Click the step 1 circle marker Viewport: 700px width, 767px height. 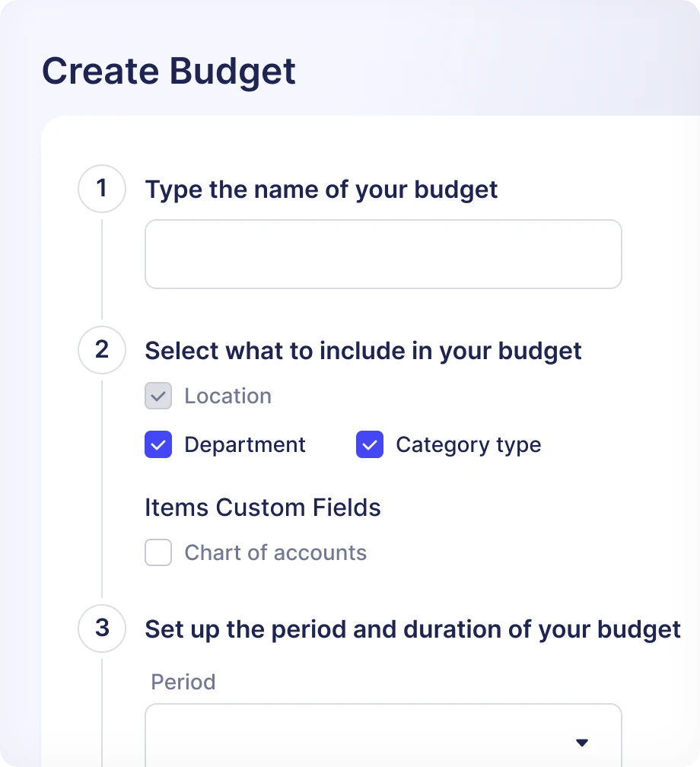pos(102,189)
